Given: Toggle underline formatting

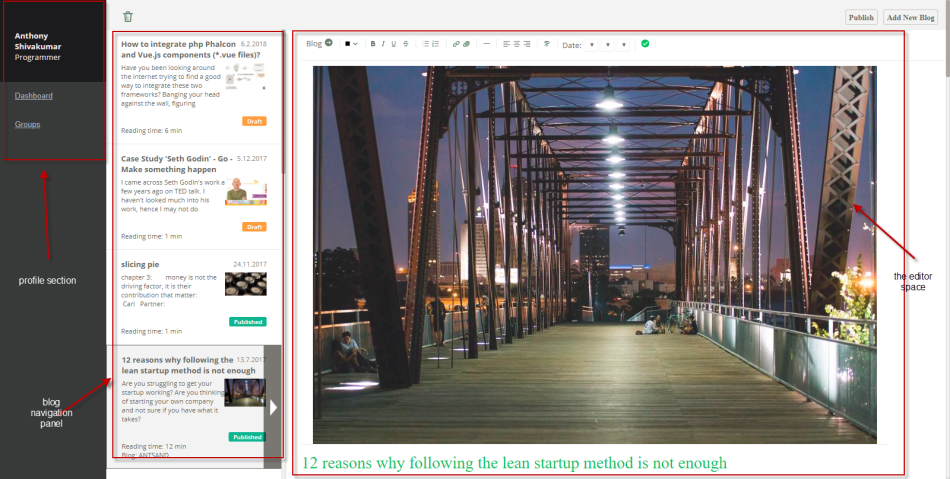Looking at the screenshot, I should [394, 44].
